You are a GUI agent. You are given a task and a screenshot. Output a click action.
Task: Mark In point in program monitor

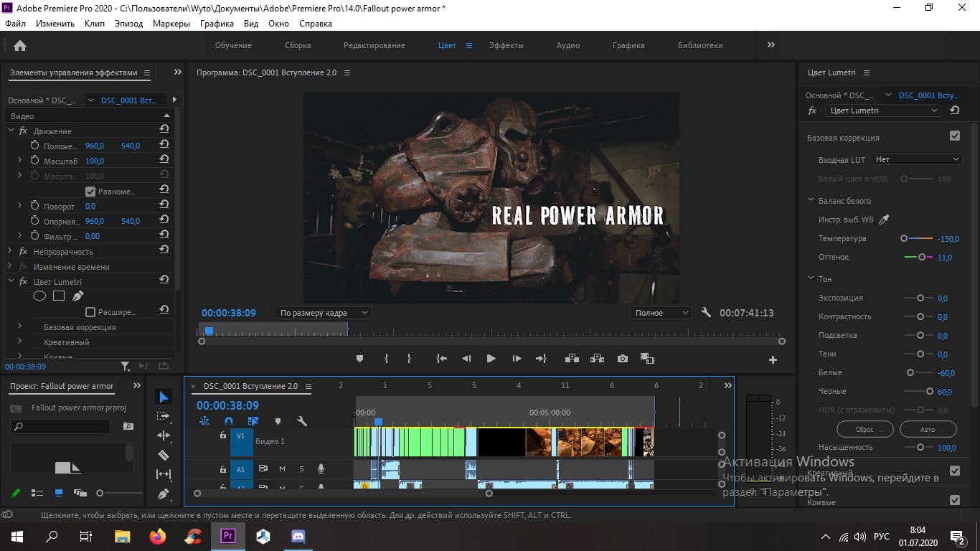(386, 359)
